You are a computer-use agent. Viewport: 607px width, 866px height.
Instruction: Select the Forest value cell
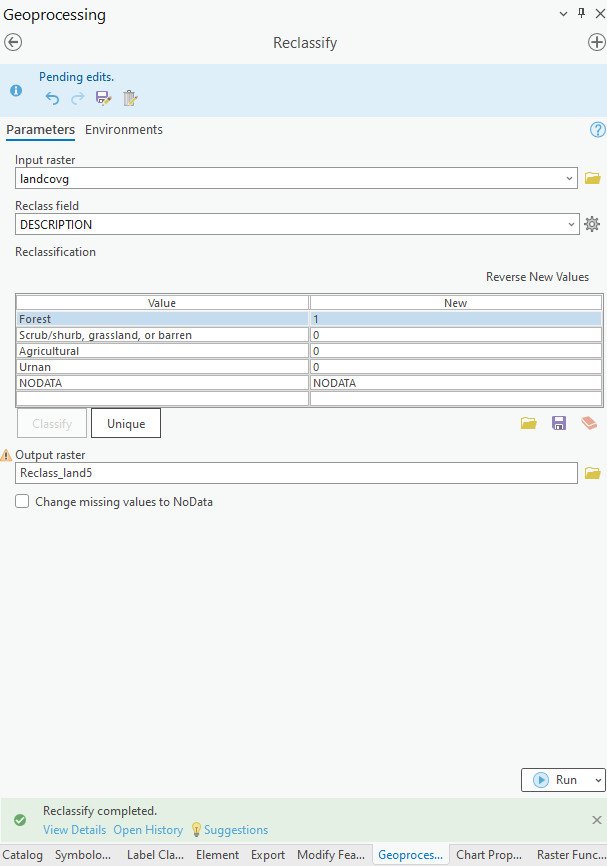coord(162,319)
